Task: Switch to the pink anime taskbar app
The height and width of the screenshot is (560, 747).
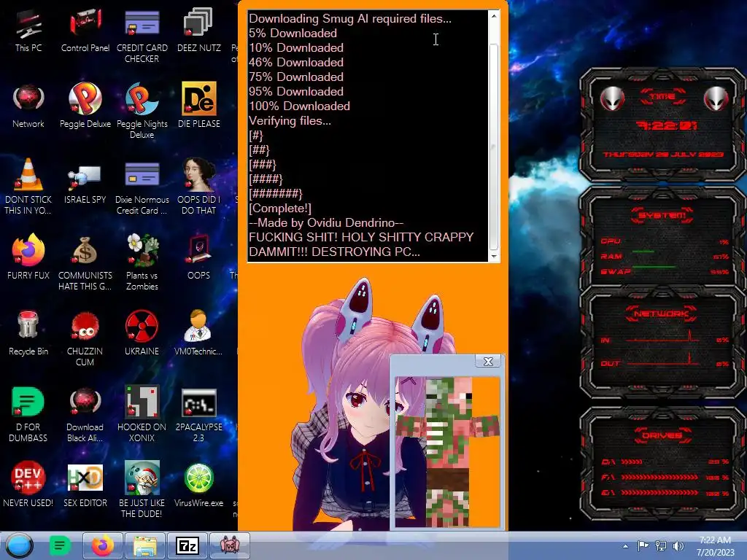Action: point(230,545)
